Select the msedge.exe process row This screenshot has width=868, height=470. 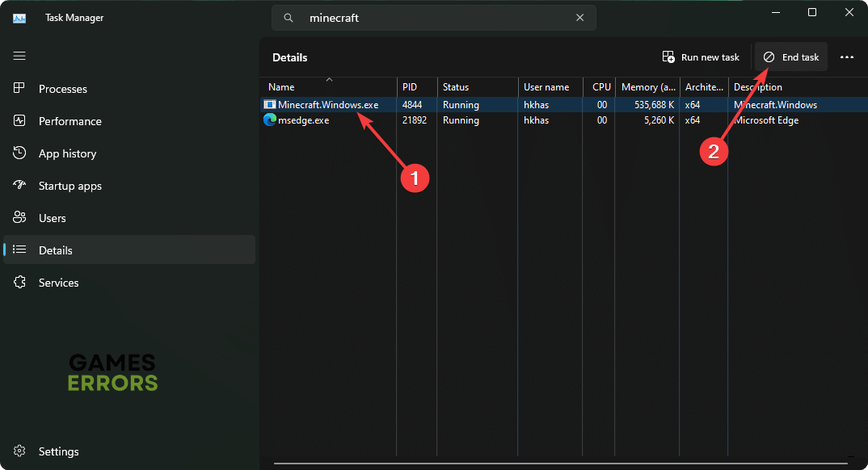[303, 120]
